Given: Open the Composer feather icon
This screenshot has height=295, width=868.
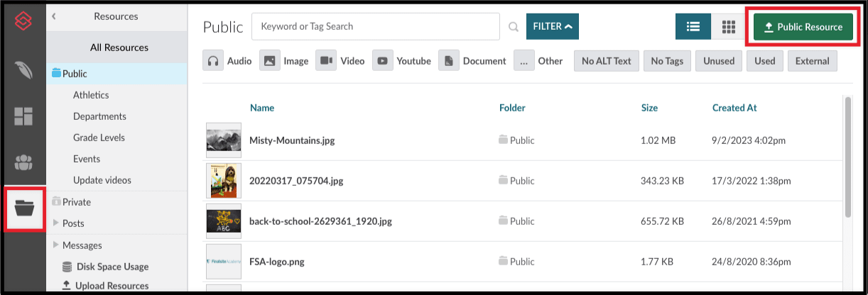Looking at the screenshot, I should (x=23, y=69).
